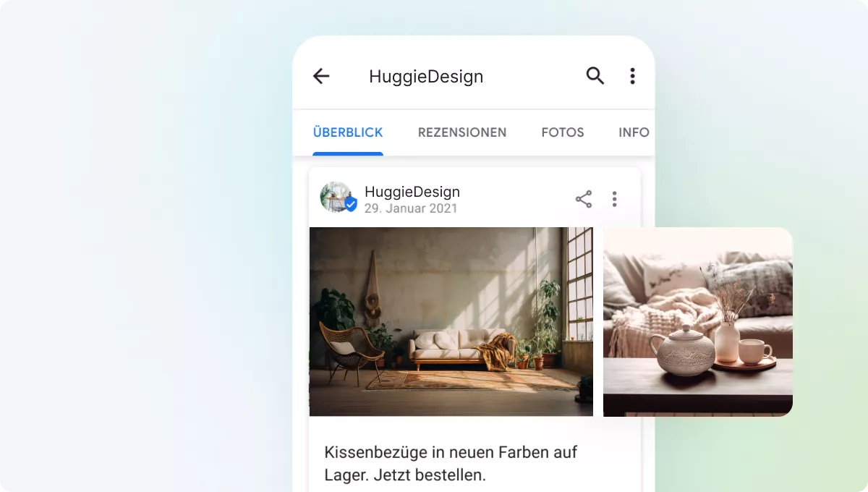The image size is (868, 492).
Task: Open the post's three-dot options menu
Action: click(614, 199)
